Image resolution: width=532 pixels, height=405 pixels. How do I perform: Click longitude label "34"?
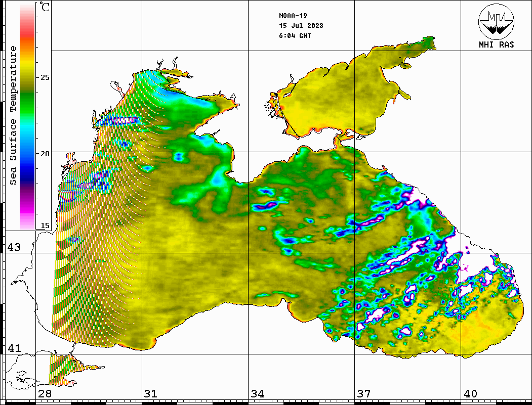pos(258,393)
